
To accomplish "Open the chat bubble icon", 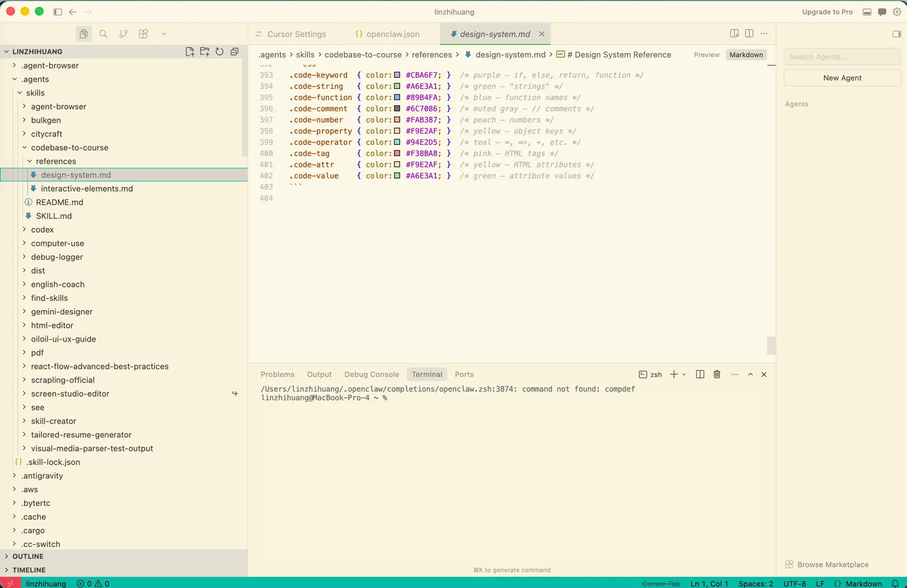I will click(x=882, y=12).
